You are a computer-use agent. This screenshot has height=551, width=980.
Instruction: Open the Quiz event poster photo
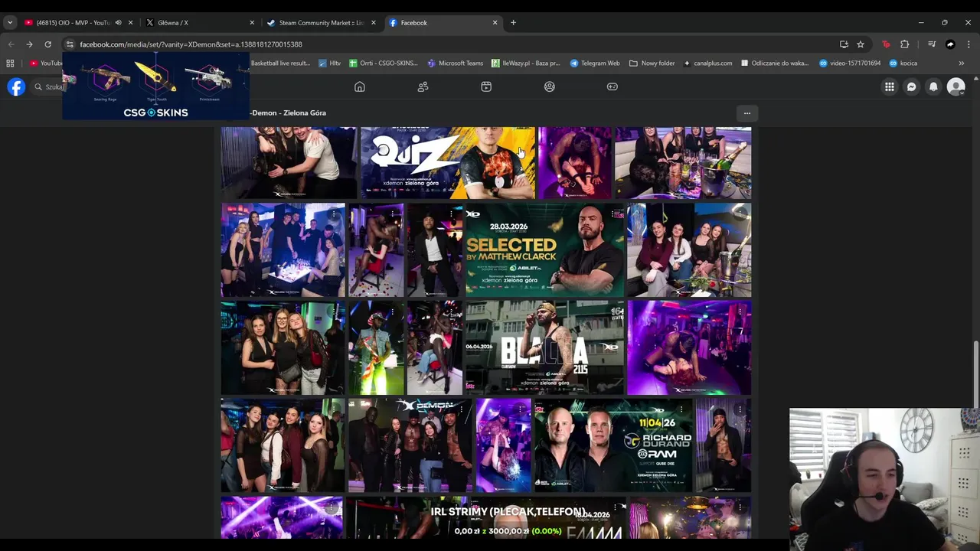pyautogui.click(x=448, y=162)
